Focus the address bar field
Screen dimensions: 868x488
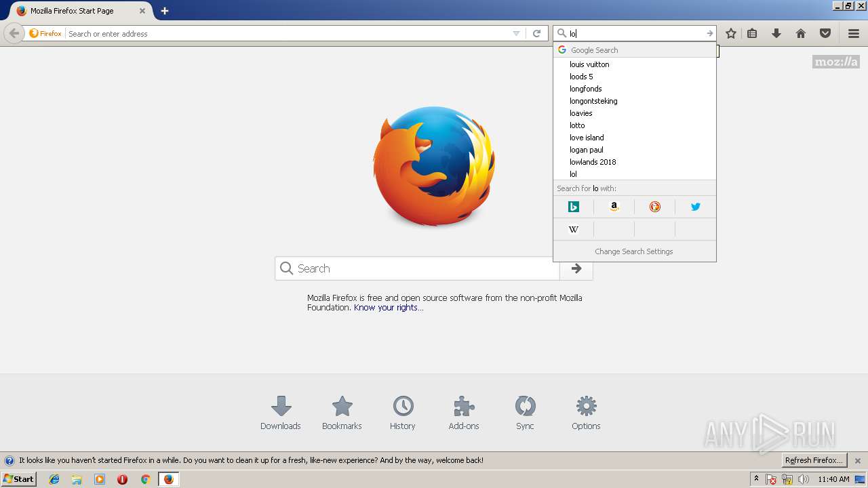pyautogui.click(x=288, y=33)
